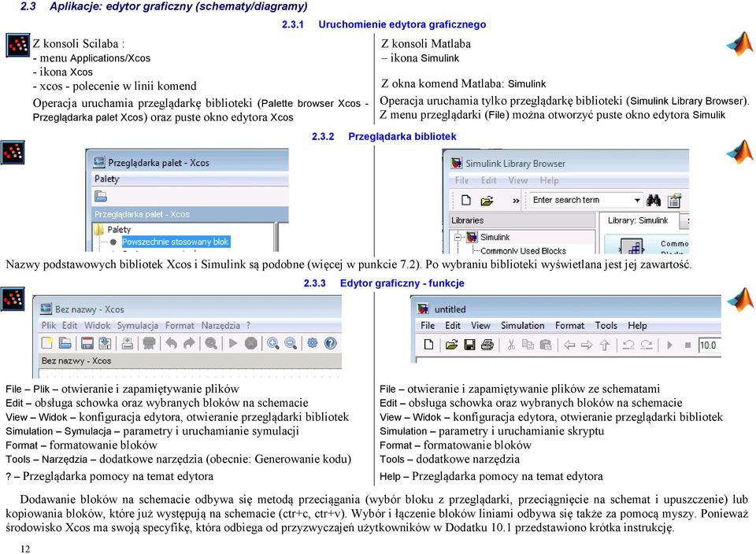The height and width of the screenshot is (554, 756).
Task: Select Library: Simulink tab
Action: (637, 220)
